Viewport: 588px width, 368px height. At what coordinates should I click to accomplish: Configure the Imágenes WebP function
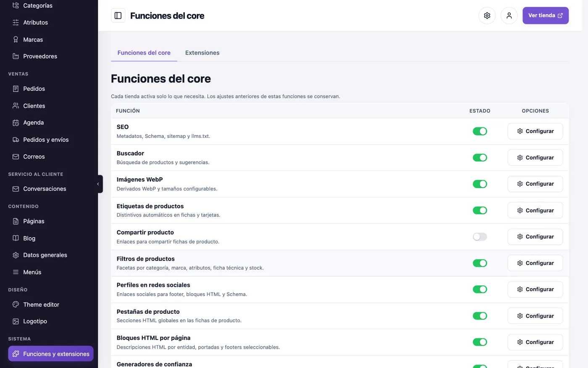point(535,184)
